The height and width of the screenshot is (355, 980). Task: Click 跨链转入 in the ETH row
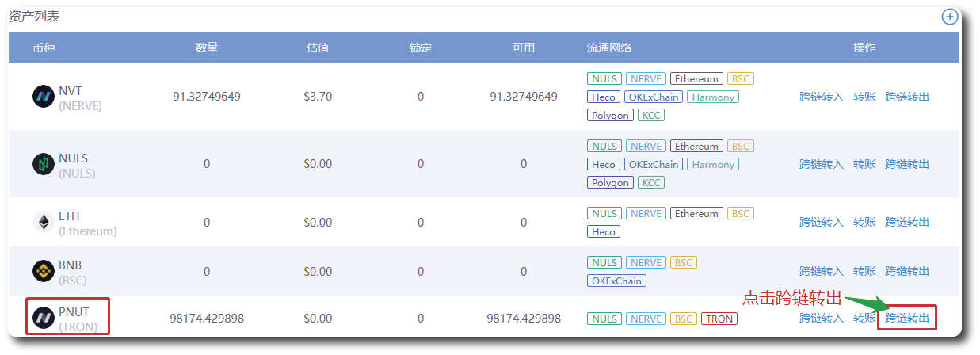click(x=822, y=222)
